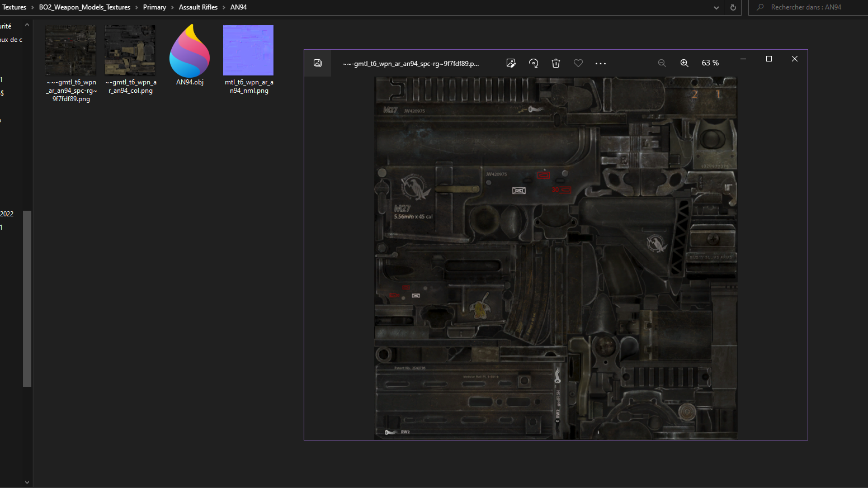
Task: Click the navigation pane scrollbar thumb
Action: click(x=27, y=299)
